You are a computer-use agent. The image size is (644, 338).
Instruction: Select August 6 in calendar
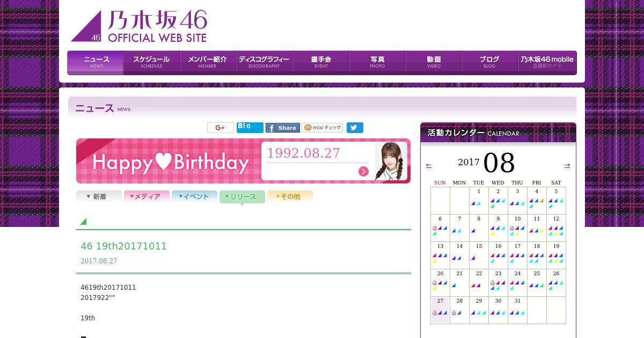tap(440, 227)
